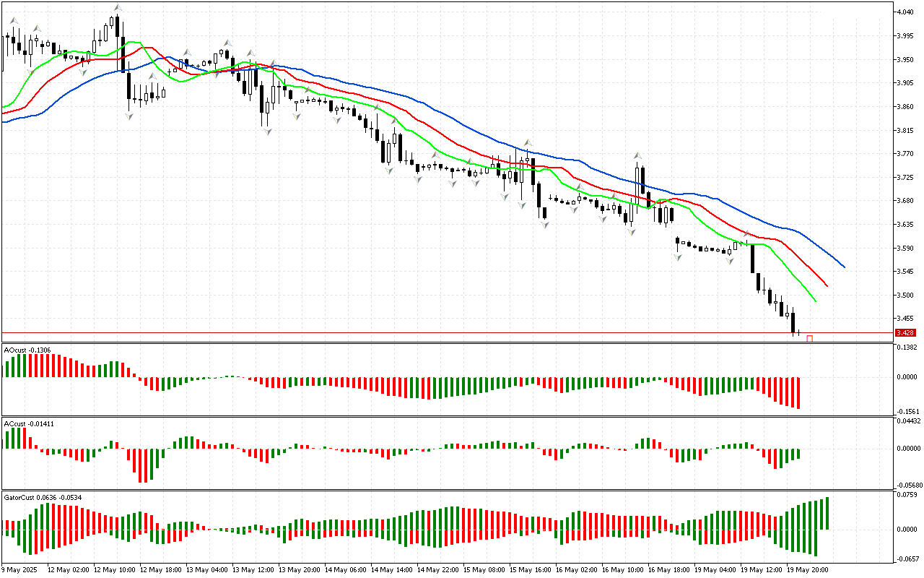The width and height of the screenshot is (924, 578).
Task: Click the right tip of the red Alligator line
Action: [827, 286]
